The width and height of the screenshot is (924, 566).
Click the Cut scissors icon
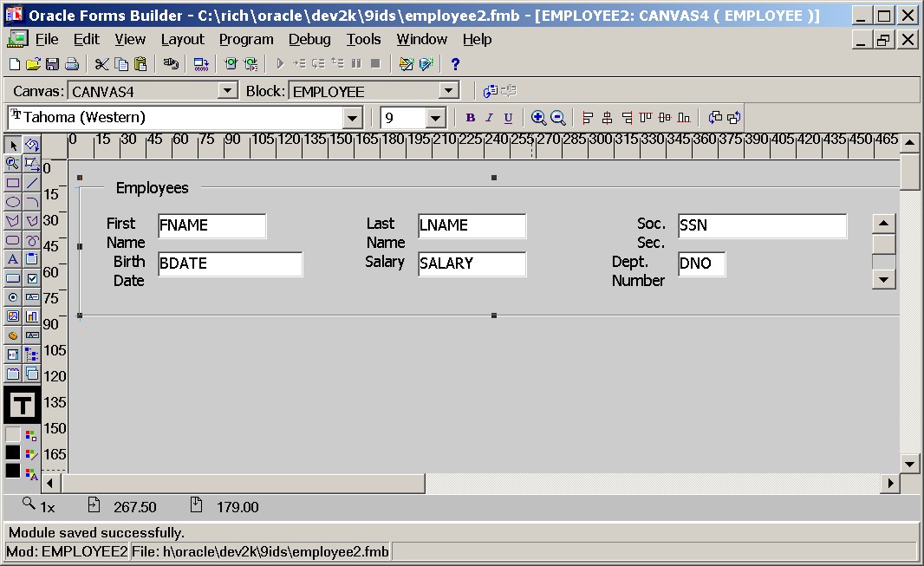102,63
